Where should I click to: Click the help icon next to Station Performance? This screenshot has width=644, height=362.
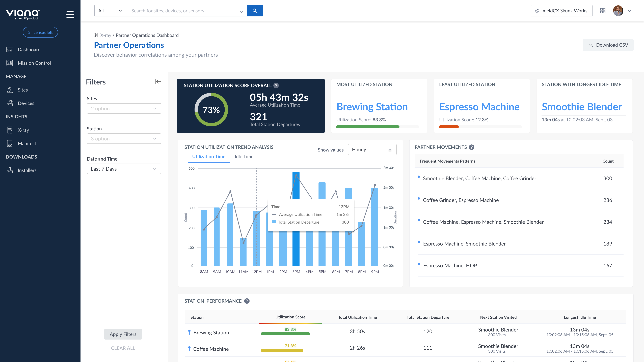pos(247,301)
